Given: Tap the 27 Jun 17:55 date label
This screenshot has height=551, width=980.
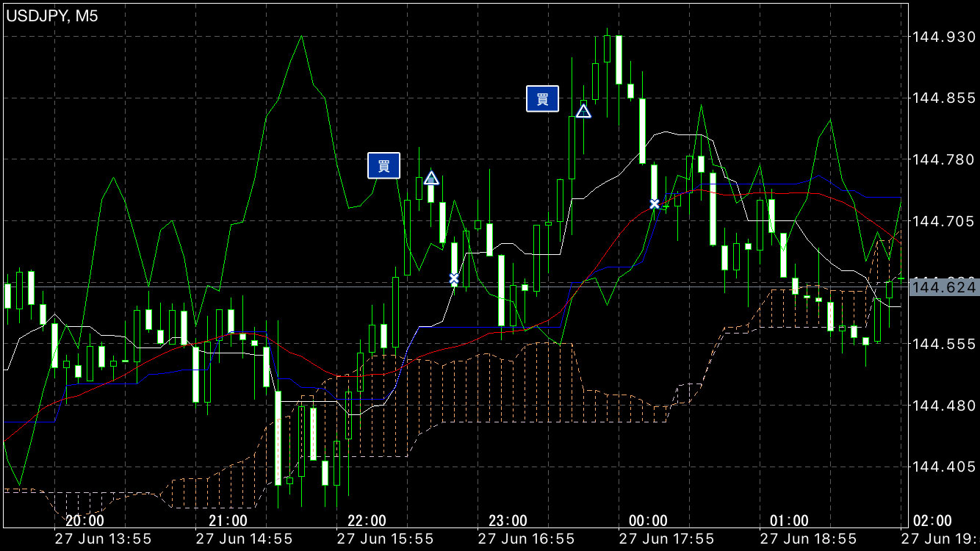Looking at the screenshot, I should click(666, 539).
